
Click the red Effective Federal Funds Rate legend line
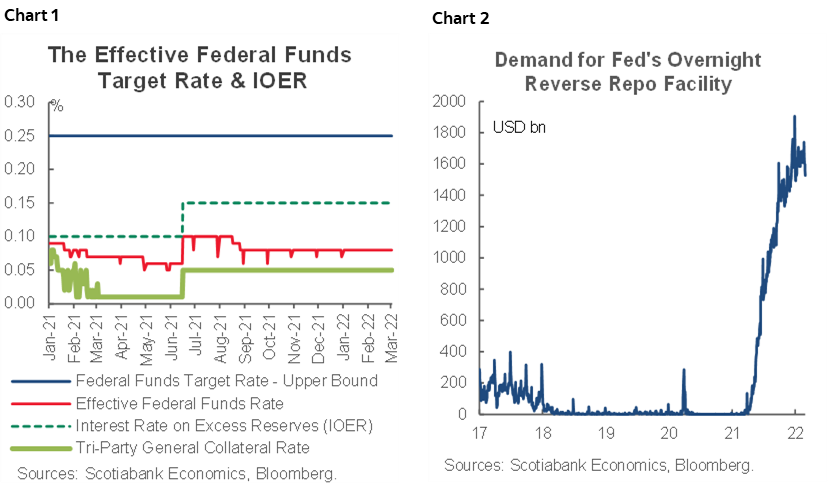tap(42, 403)
